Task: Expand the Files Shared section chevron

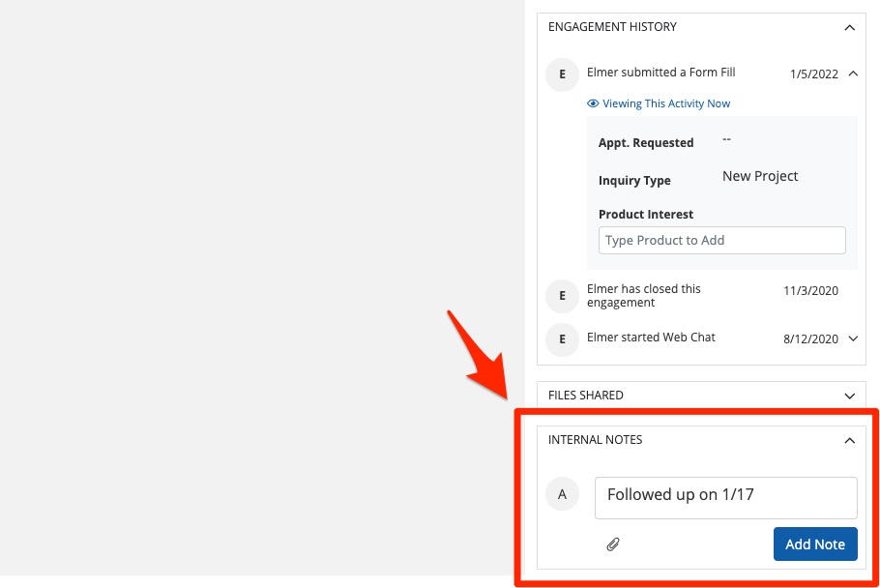Action: click(x=849, y=396)
